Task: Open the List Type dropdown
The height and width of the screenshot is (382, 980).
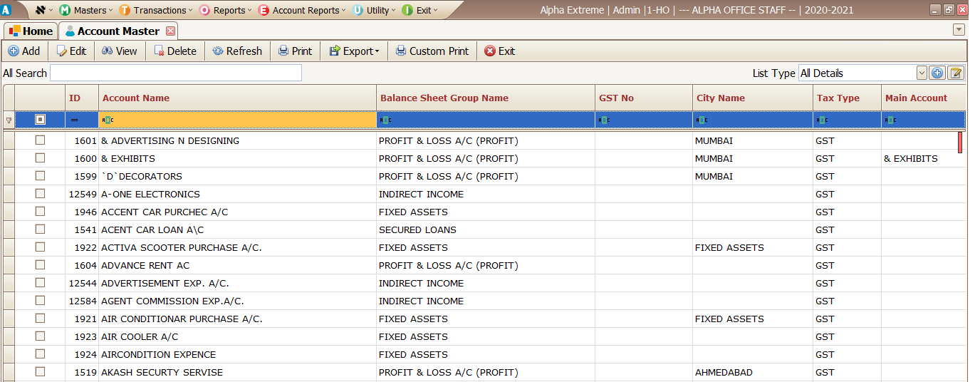Action: coord(922,73)
